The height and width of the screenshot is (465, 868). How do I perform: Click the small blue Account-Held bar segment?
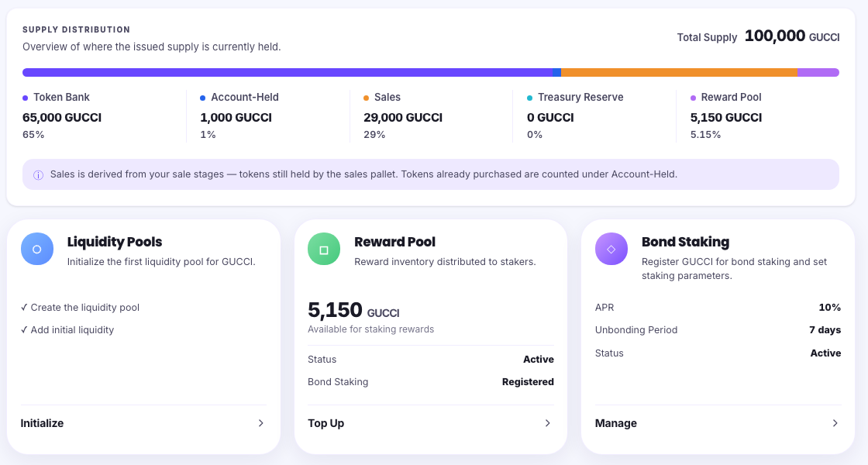[x=557, y=73]
